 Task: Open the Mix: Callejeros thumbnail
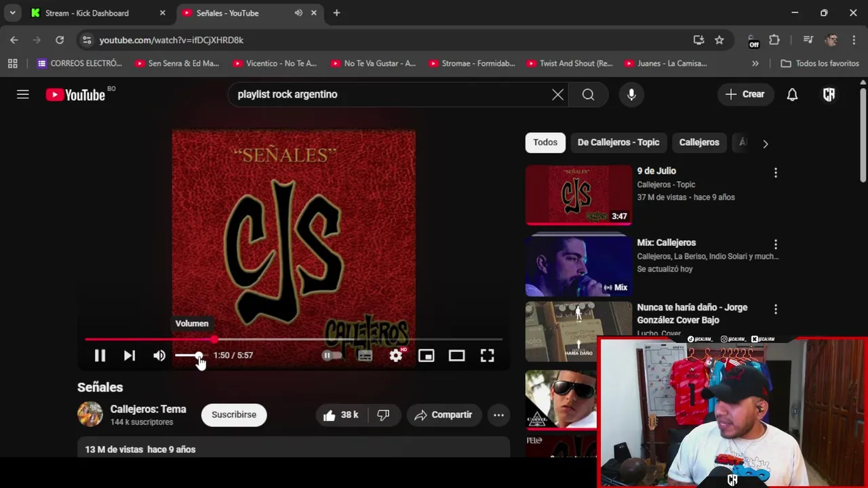[x=578, y=266]
